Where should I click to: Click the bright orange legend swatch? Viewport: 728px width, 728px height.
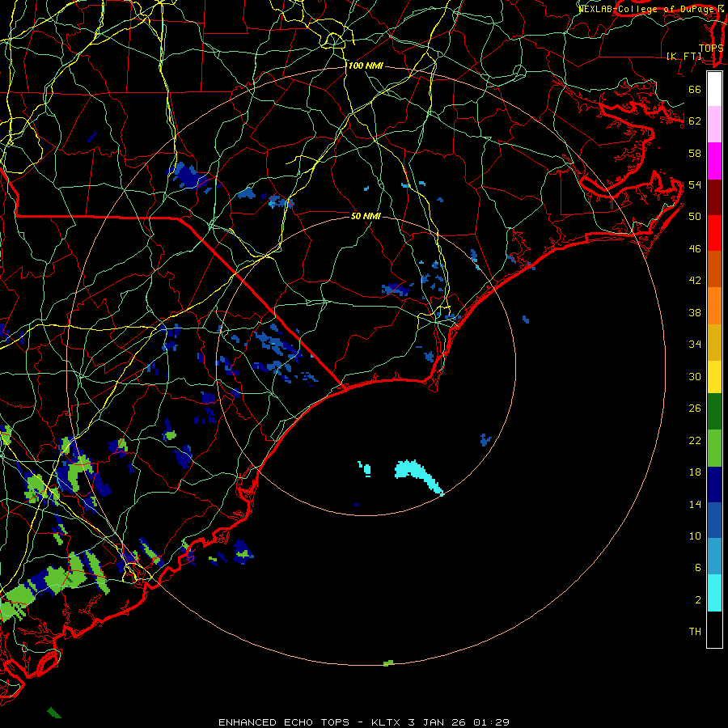(714, 306)
